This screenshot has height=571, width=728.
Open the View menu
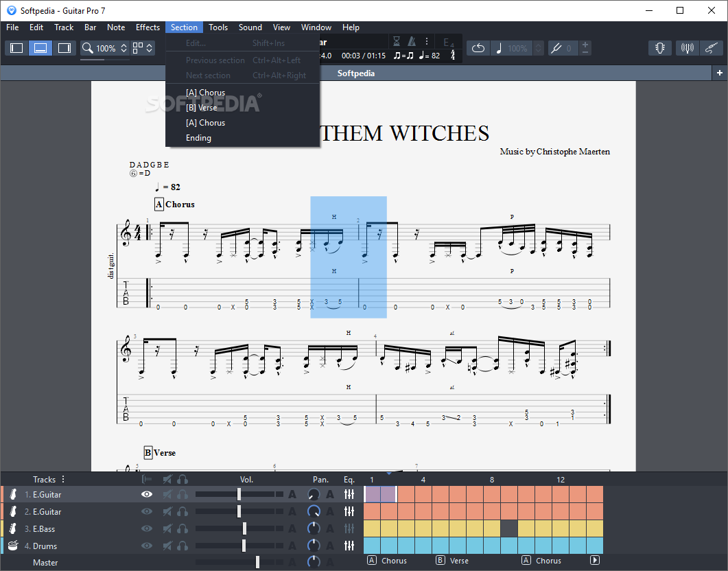coord(281,27)
